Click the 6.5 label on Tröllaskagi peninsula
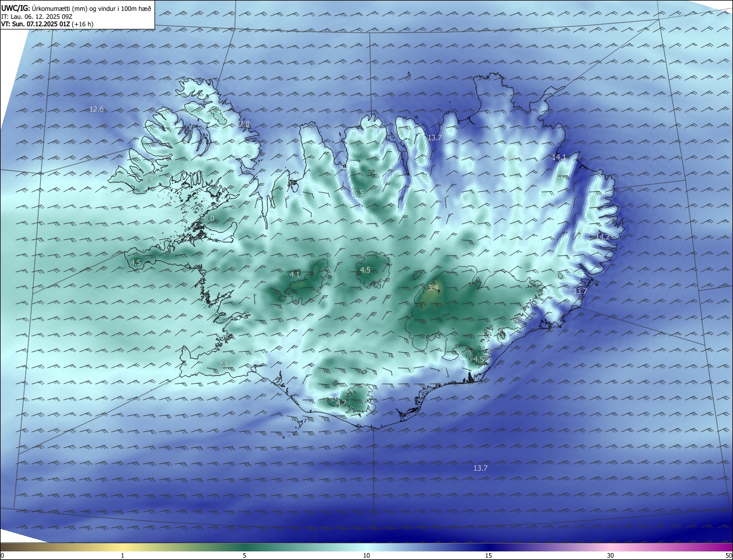Viewport: 733px width, 560px height. [359, 192]
